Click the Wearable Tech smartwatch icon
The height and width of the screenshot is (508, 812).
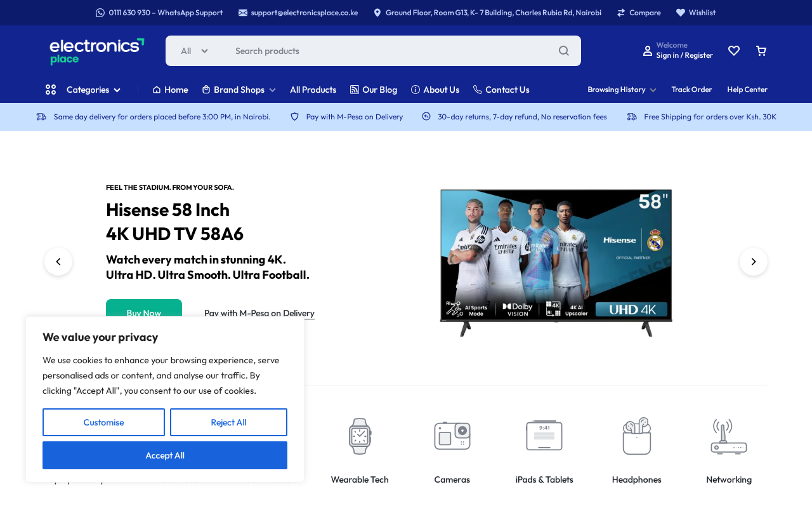[360, 436]
